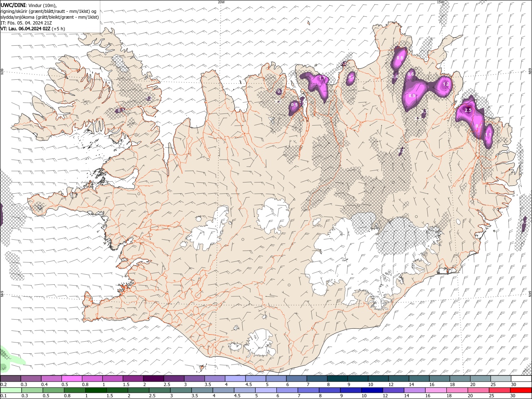Pick upper legend light grey swatch at 25
The height and width of the screenshot is (399, 532).
[501, 379]
